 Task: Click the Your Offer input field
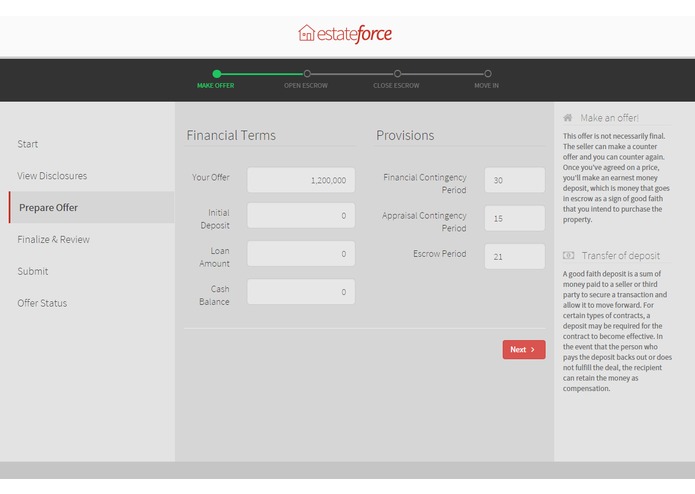301,180
